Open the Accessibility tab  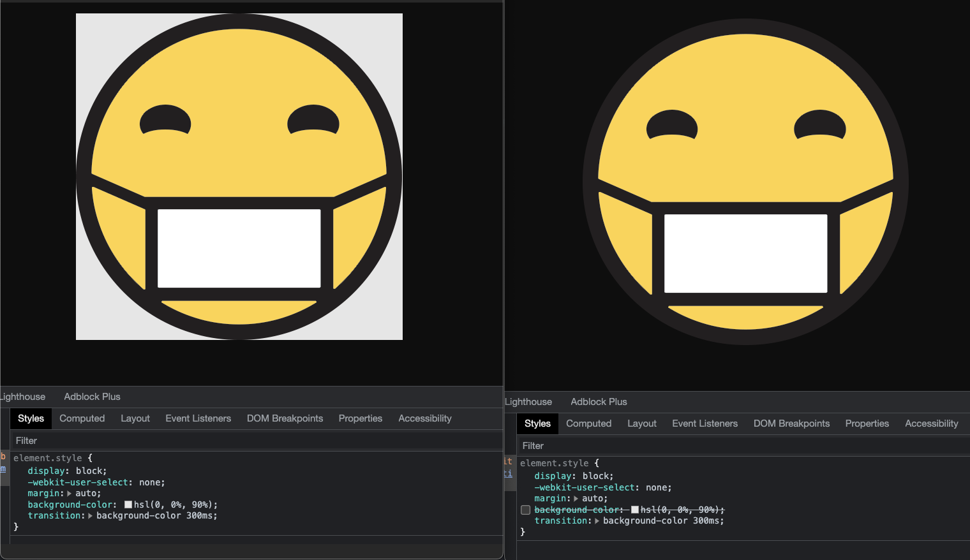click(x=424, y=418)
